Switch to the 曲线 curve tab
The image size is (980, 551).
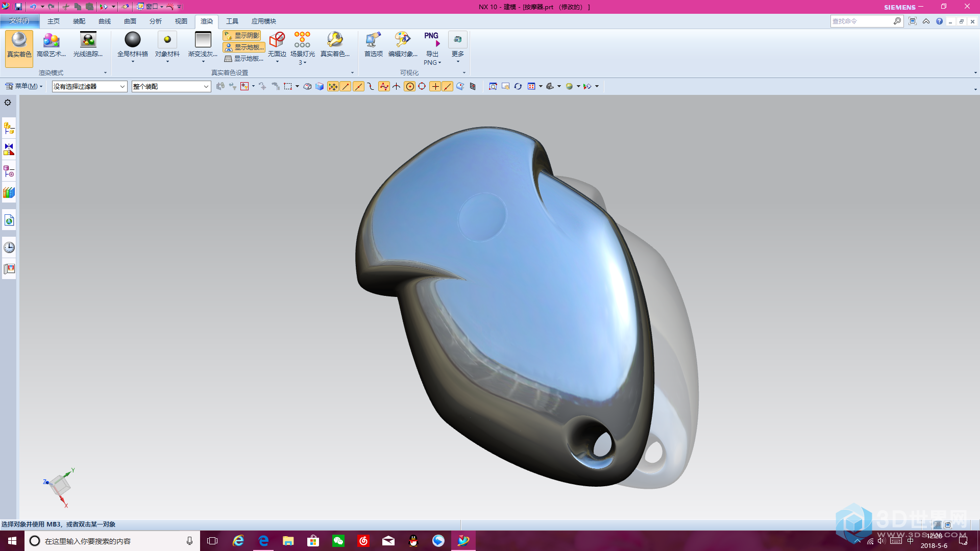pos(104,21)
